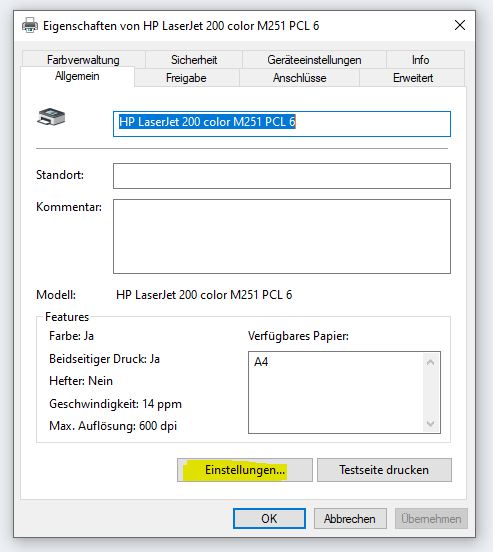
Task: Click the Features group label
Action: (67, 317)
